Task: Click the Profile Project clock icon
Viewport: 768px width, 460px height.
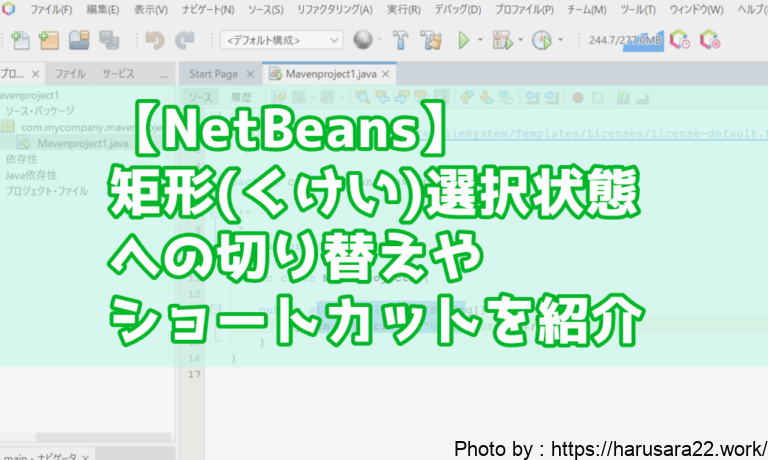Action: click(542, 40)
